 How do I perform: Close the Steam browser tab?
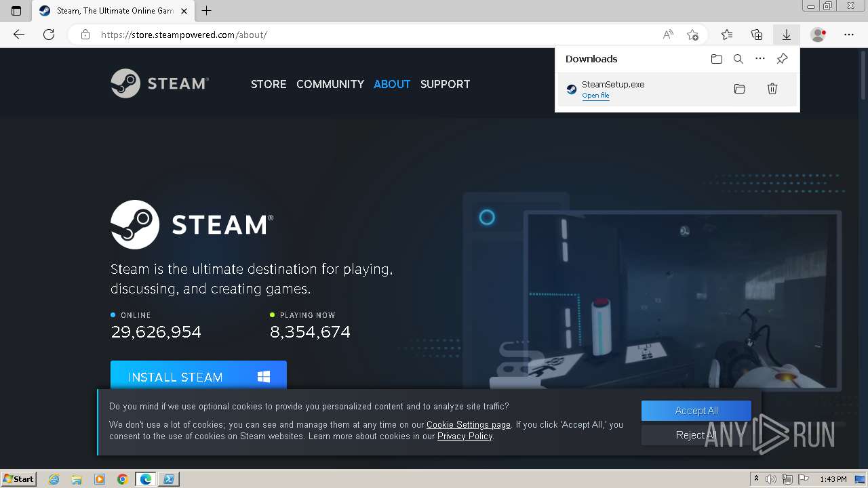click(x=184, y=11)
